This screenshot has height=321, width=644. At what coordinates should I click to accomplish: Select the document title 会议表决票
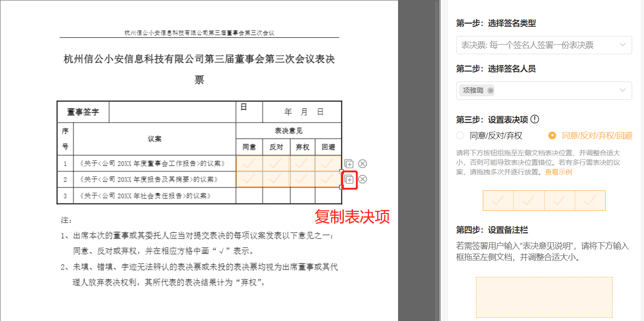click(x=199, y=70)
